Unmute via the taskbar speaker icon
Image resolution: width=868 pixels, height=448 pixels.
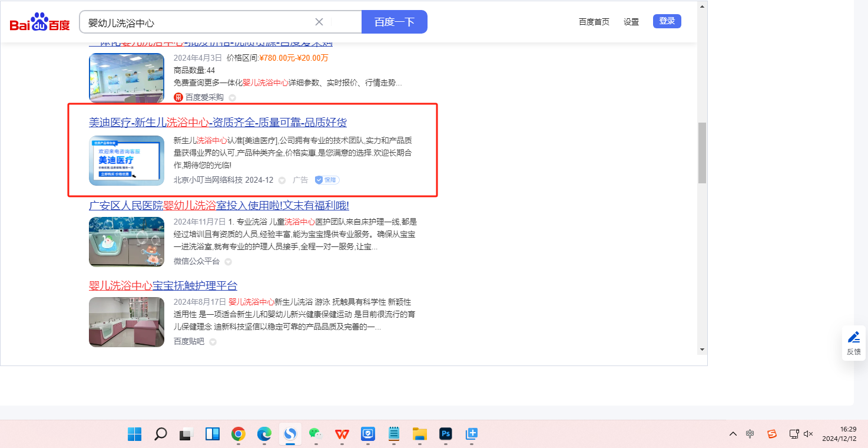809,434
